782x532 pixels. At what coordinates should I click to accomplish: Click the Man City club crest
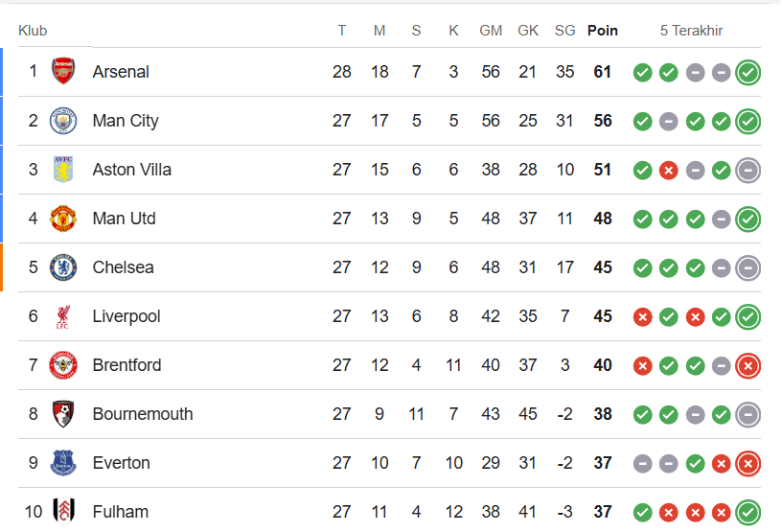(x=62, y=121)
